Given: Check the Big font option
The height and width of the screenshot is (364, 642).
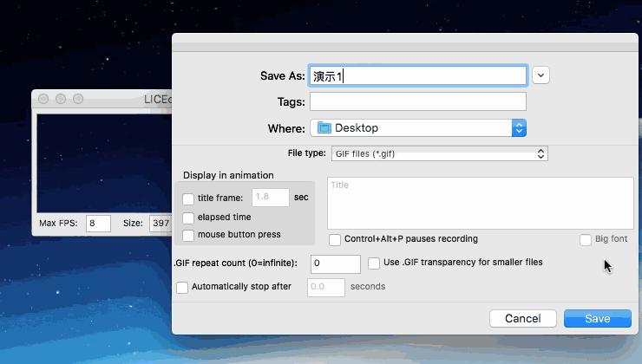Looking at the screenshot, I should click(586, 240).
